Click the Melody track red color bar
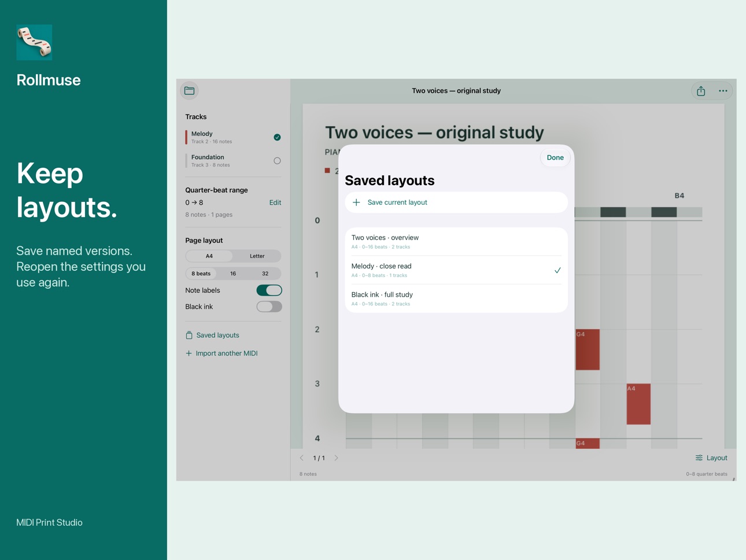Image resolution: width=746 pixels, height=560 pixels. [186, 137]
